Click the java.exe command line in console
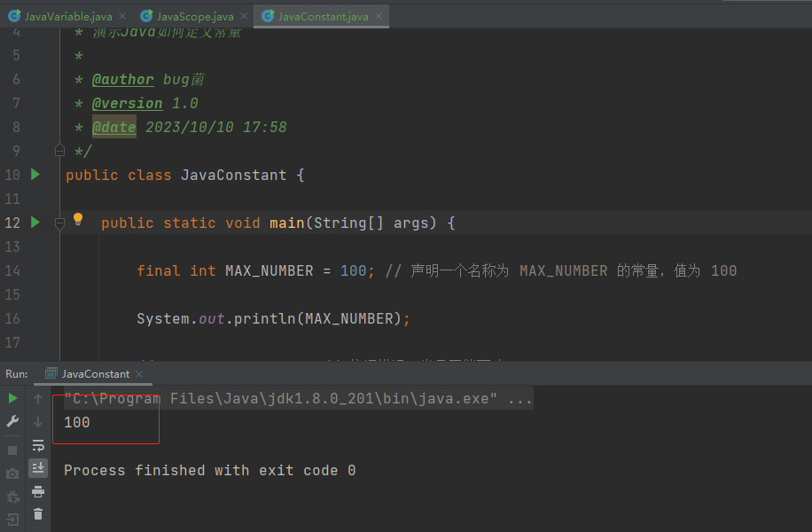Image resolution: width=812 pixels, height=532 pixels. (x=298, y=398)
